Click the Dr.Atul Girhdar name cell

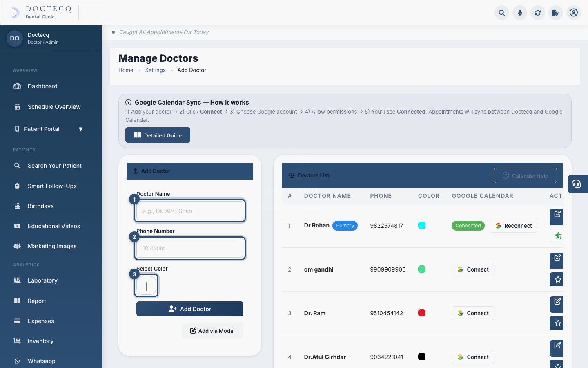[325, 357]
